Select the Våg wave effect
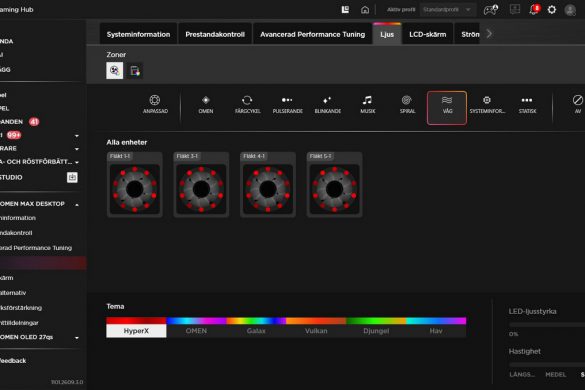The width and height of the screenshot is (585, 390). tap(447, 108)
